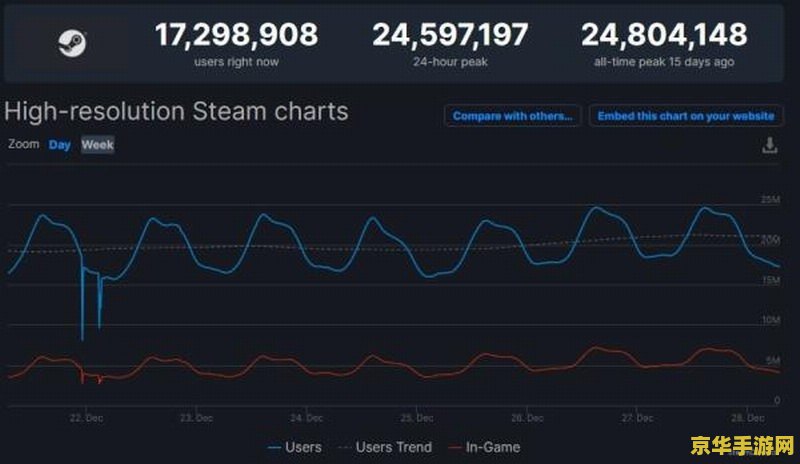Click the 24. Dec axis label
The image size is (800, 464).
point(307,418)
